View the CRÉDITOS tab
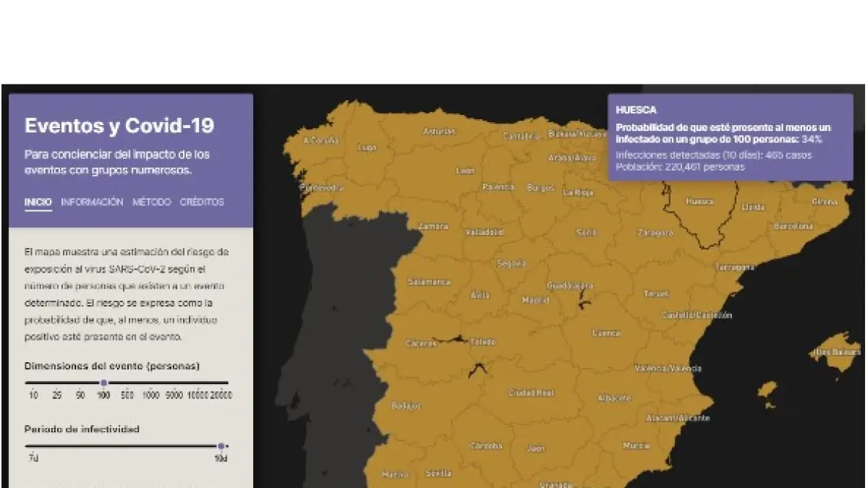The height and width of the screenshot is (488, 868). (202, 202)
